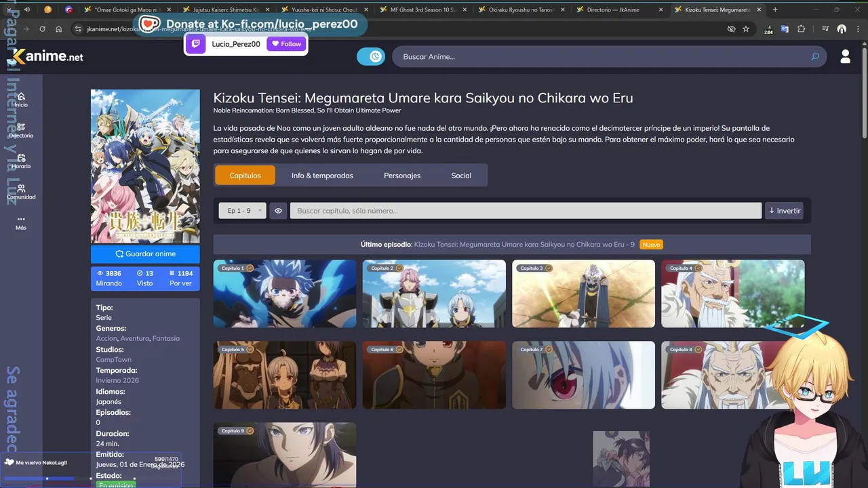
Task: Switch to Directorio — JkAnime browser tab
Action: click(620, 9)
